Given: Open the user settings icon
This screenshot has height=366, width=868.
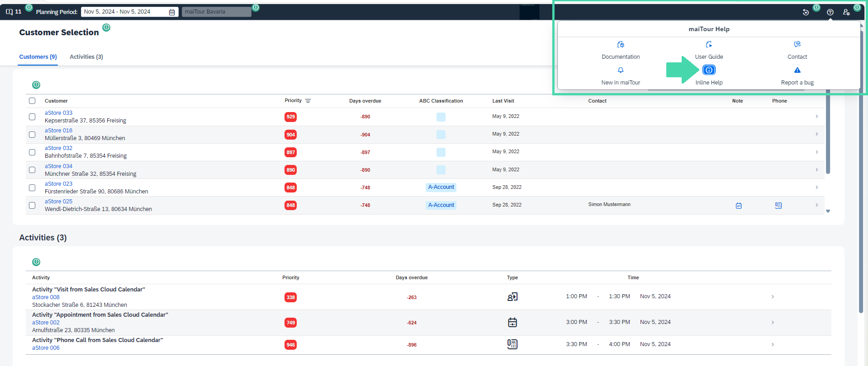Looking at the screenshot, I should [846, 12].
